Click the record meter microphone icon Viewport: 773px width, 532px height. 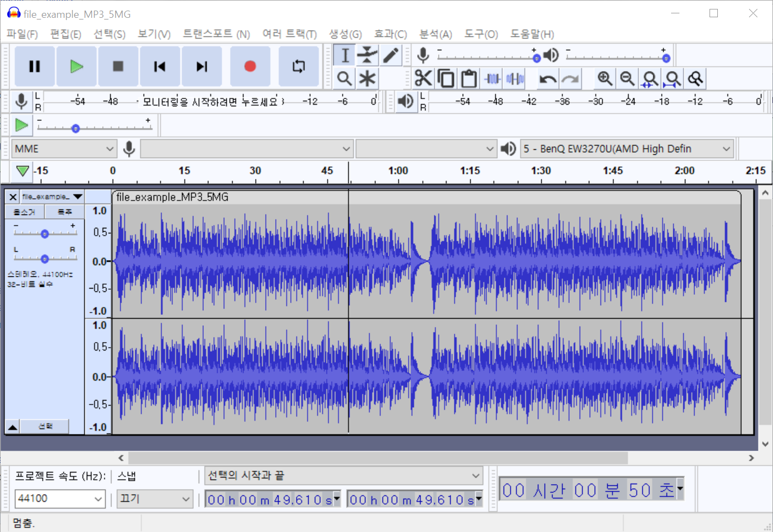22,101
